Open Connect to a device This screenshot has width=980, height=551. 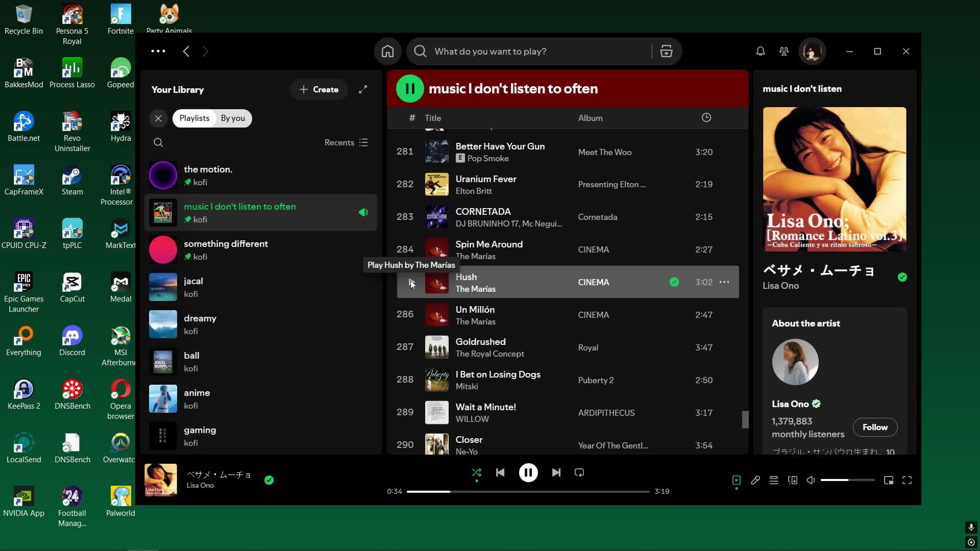(793, 481)
